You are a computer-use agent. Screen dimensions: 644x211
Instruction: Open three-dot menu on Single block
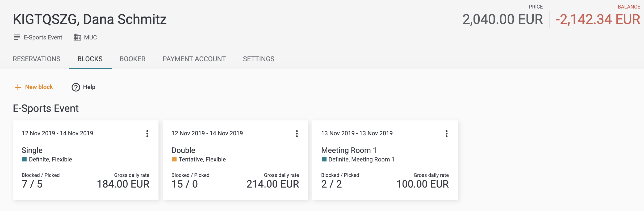click(147, 133)
